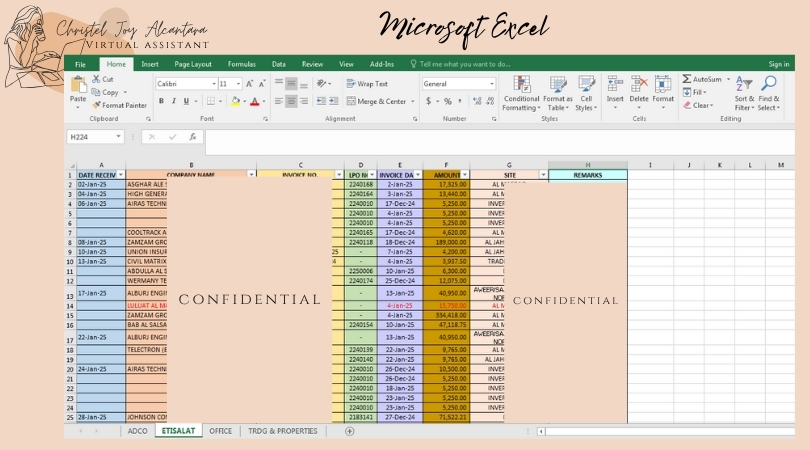Toggle Bold formatting
Viewport: 810px width, 450px height.
(161, 101)
